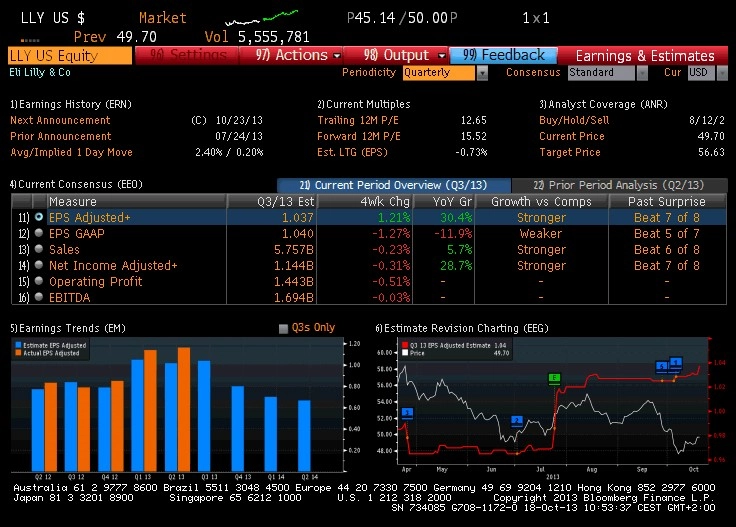Open Estimate Revision Charting (EEG) section
This screenshot has width=736, height=527.
tap(462, 328)
